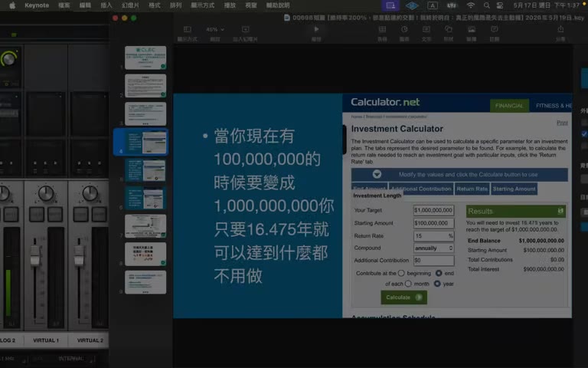This screenshot has width=588, height=368.
Task: Open the Wi-Fi menu bar icon
Action: click(x=471, y=5)
